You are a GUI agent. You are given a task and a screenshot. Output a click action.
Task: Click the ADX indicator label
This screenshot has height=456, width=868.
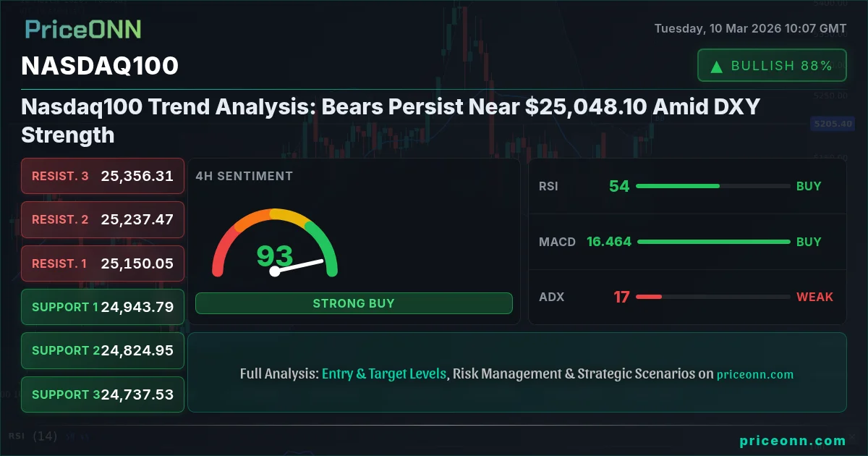[551, 297]
